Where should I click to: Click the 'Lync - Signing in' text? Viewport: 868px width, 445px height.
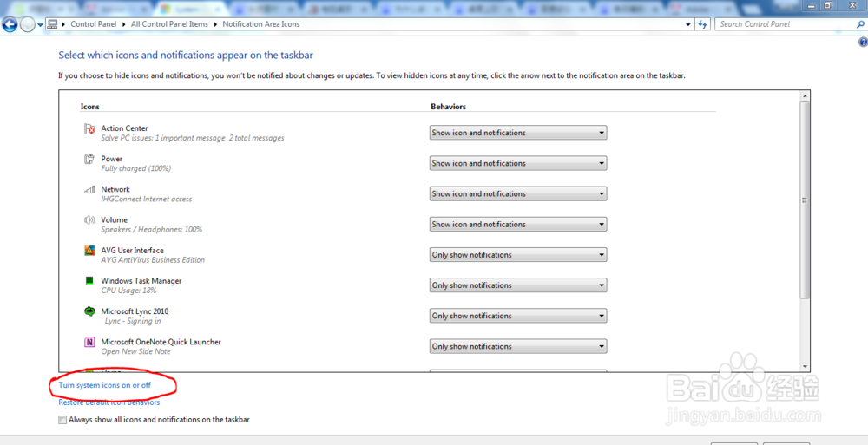coord(133,321)
